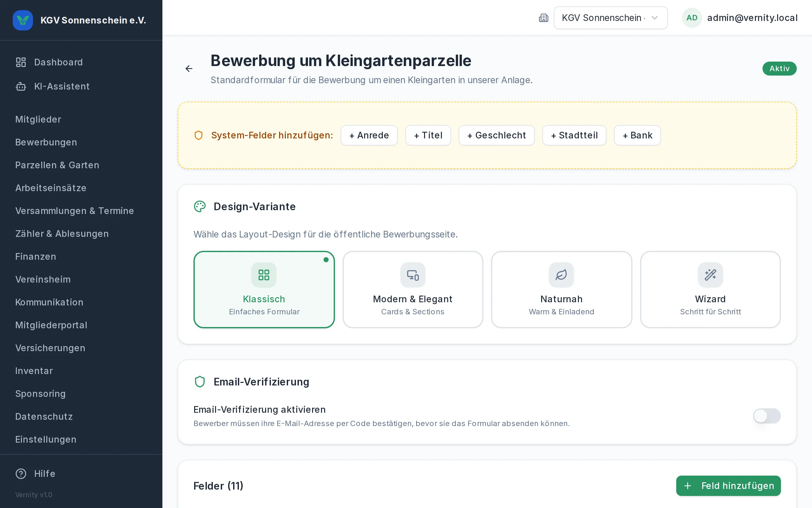Go back using the left arrow icon
The width and height of the screenshot is (812, 508).
click(189, 69)
